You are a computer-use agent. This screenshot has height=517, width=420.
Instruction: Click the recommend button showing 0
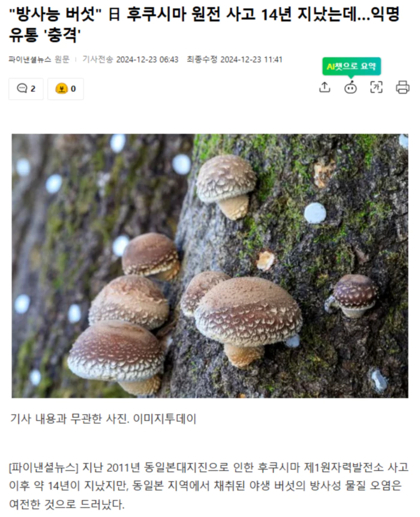65,89
